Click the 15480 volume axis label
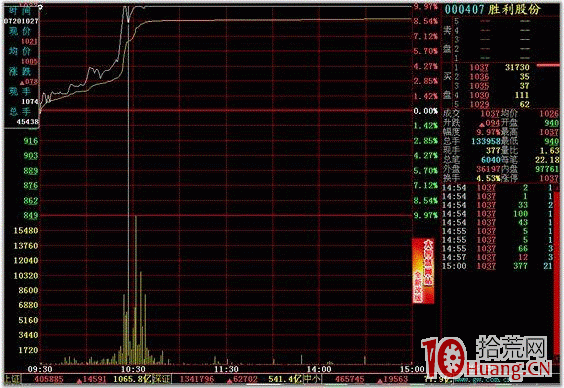The width and height of the screenshot is (564, 388). pyautogui.click(x=26, y=230)
